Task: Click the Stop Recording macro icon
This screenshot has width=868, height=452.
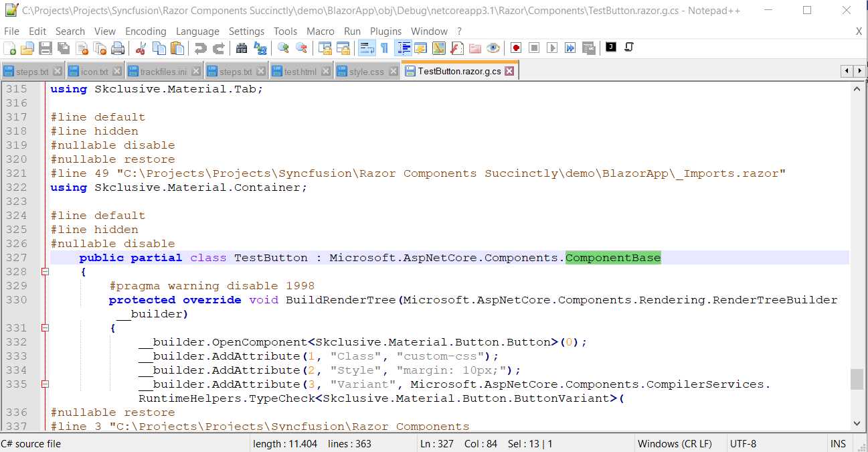Action: [534, 48]
